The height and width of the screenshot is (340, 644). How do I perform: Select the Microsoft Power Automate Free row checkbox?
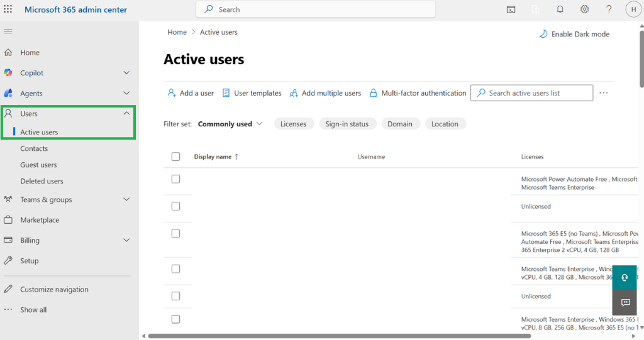point(176,179)
